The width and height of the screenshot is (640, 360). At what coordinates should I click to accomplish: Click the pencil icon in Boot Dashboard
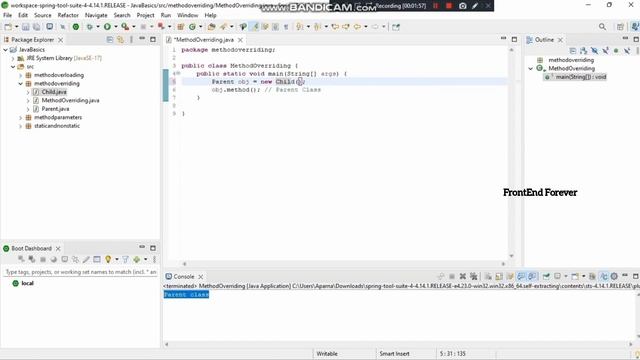click(86, 259)
